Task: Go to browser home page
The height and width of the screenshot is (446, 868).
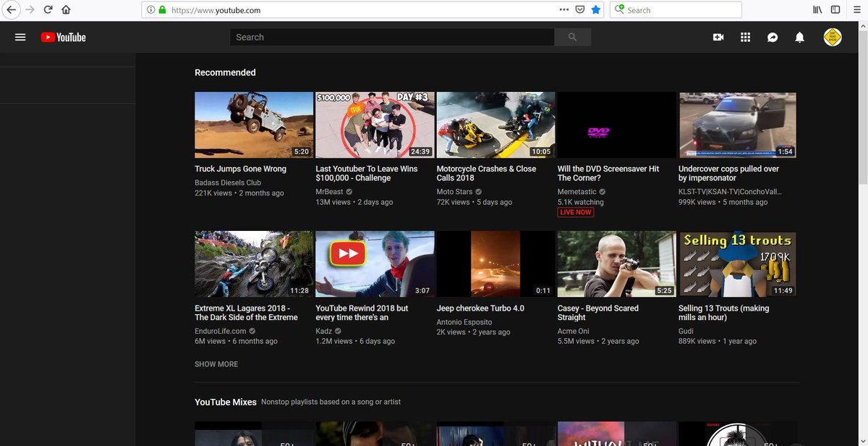Action: tap(67, 10)
